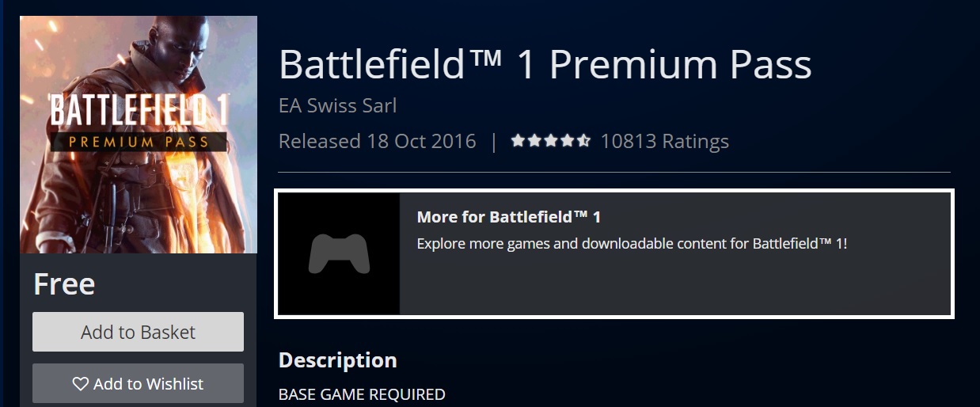Click the first rating star
This screenshot has height=407, width=980.
518,142
